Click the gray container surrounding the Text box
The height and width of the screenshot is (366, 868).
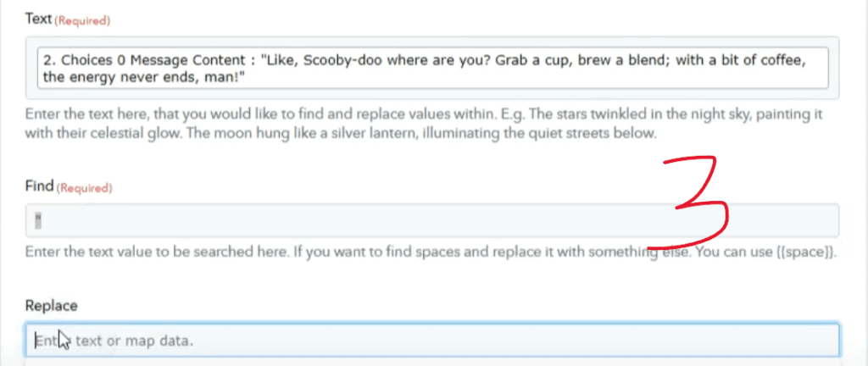[x=432, y=68]
